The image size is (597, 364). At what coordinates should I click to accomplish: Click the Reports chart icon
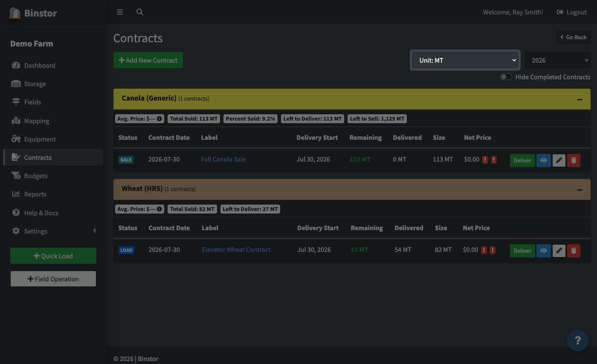click(16, 194)
